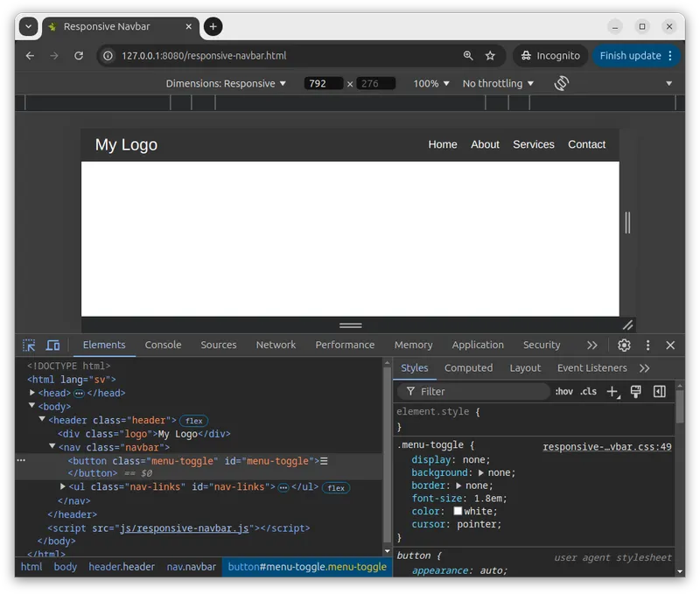This screenshot has width=700, height=594.
Task: Click the inspect element picker icon
Action: click(x=29, y=346)
